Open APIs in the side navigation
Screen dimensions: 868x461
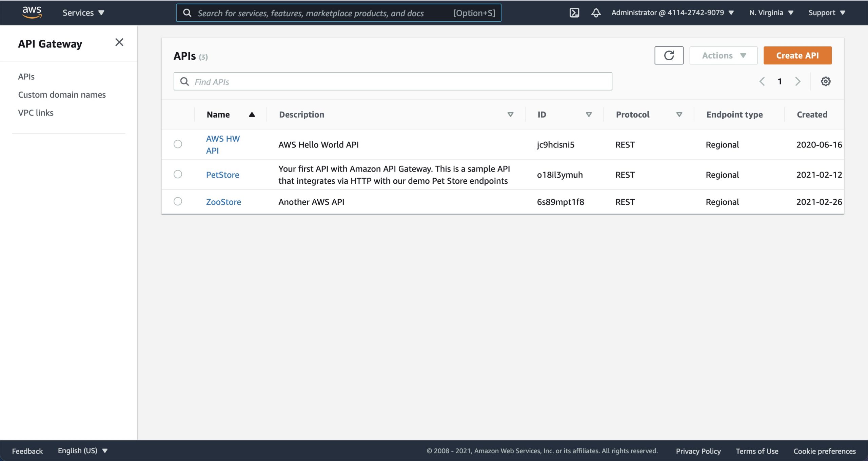pos(26,77)
